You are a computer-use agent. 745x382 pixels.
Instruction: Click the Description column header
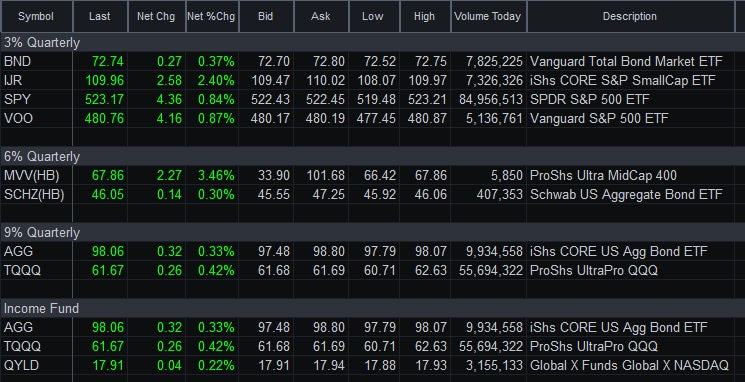630,16
